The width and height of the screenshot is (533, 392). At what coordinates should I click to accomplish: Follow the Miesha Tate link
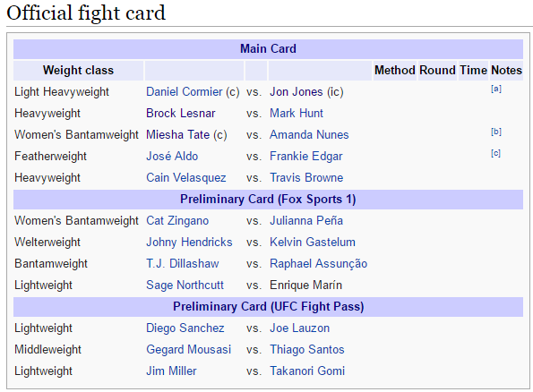(177, 134)
